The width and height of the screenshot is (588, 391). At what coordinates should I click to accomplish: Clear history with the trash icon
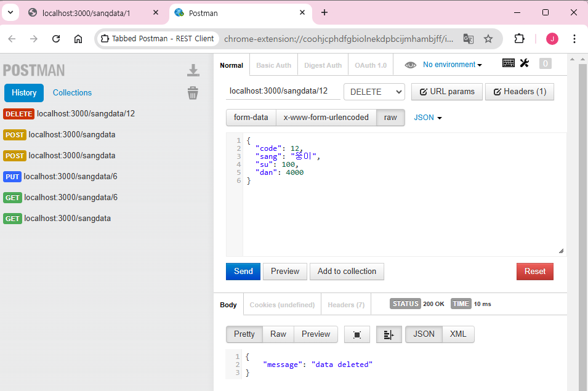[x=193, y=92]
